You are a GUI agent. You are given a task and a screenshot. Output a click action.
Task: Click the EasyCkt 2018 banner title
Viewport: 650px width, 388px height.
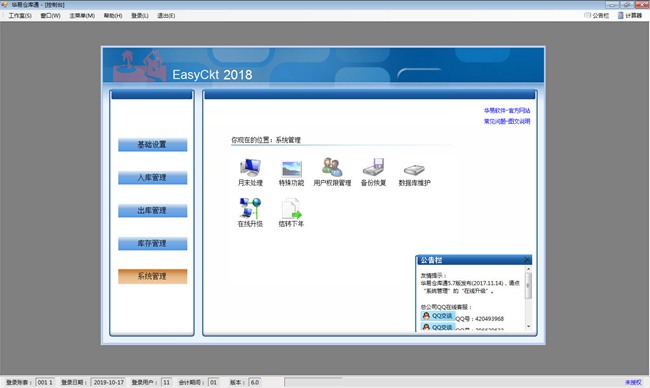coord(212,75)
